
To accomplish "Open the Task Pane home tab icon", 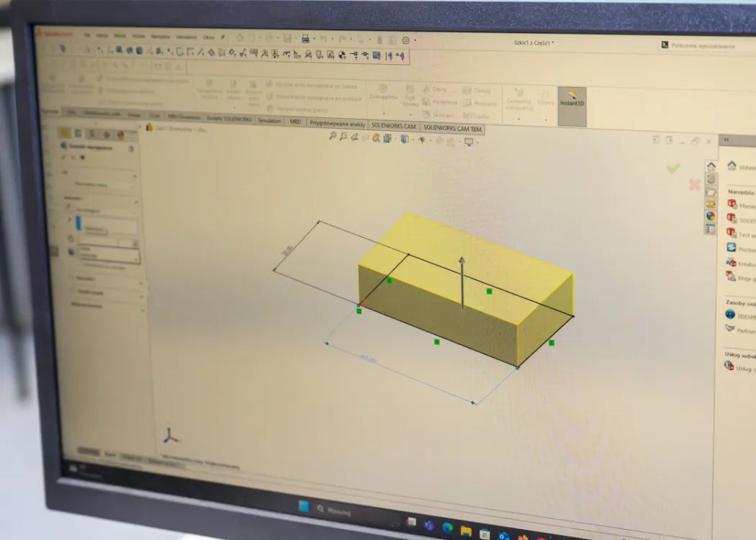I will coord(711,166).
